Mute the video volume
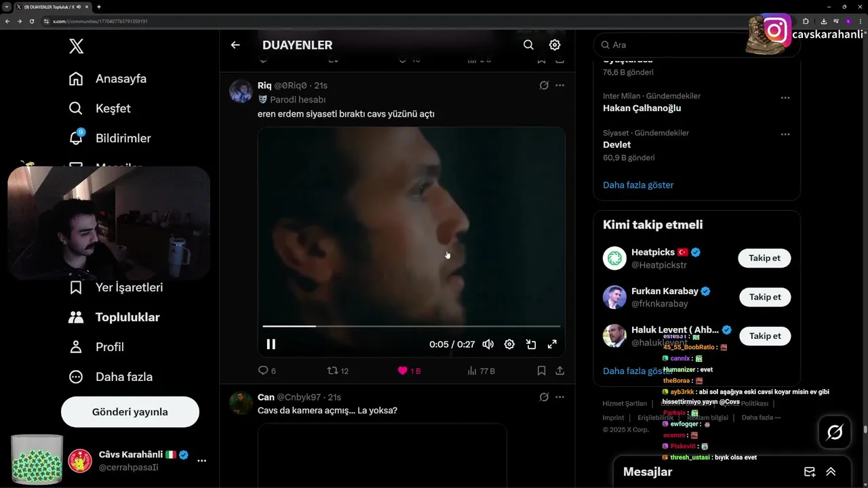This screenshot has height=488, width=868. point(488,344)
